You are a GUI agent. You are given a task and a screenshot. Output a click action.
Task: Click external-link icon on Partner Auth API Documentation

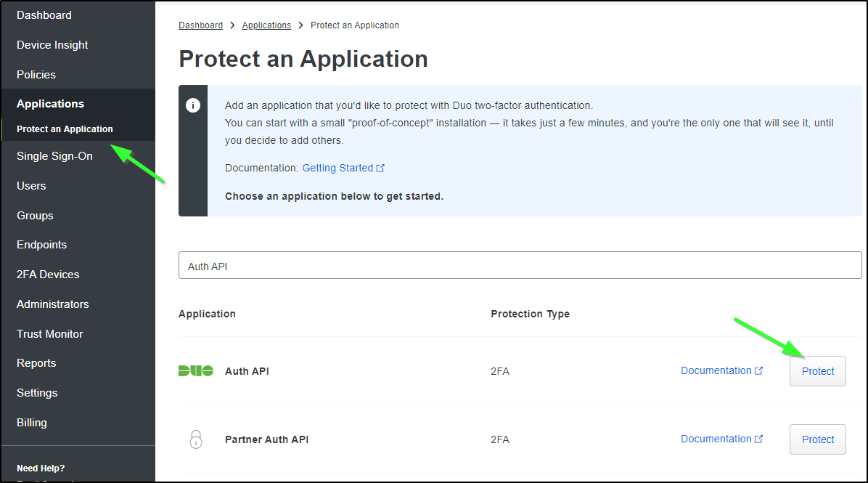[x=759, y=439]
